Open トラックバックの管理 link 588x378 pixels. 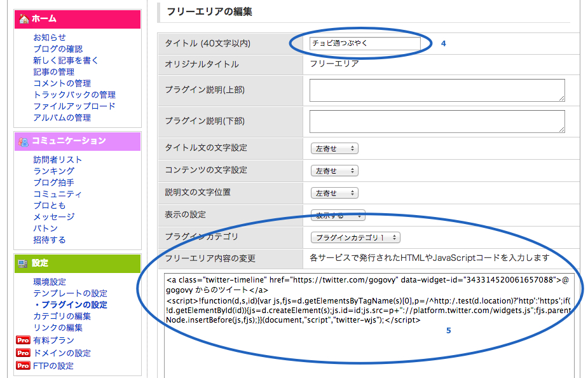tap(74, 95)
